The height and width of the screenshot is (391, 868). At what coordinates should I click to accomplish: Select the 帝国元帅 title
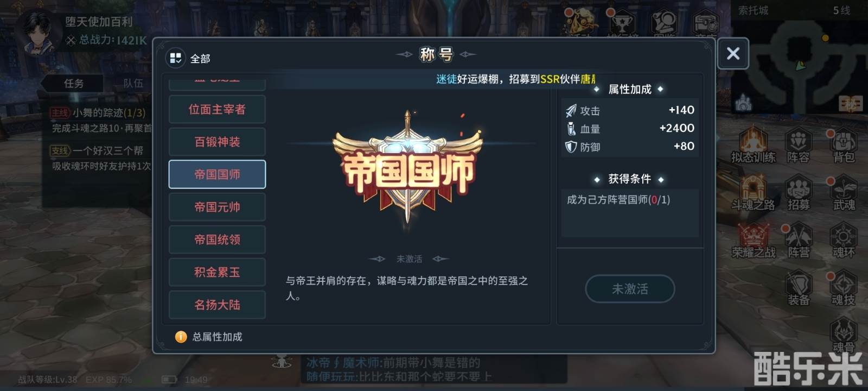coord(217,207)
